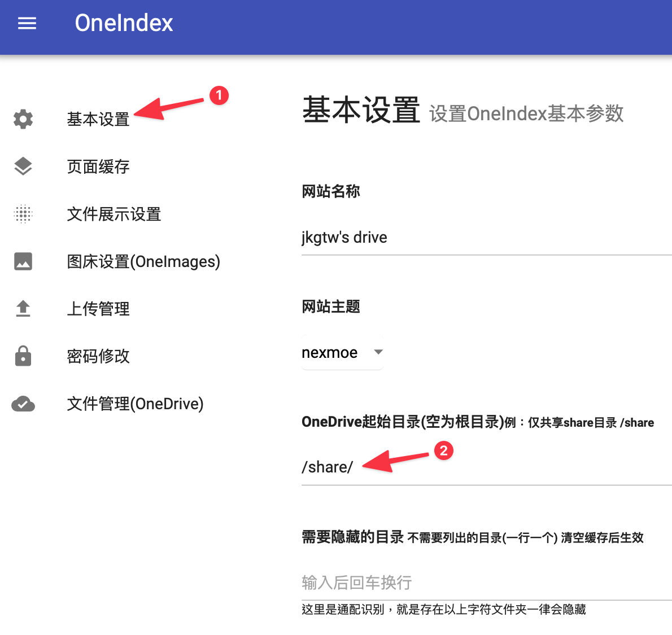The image size is (672, 635).
Task: Click the 基本设置 page heading
Action: (x=361, y=110)
